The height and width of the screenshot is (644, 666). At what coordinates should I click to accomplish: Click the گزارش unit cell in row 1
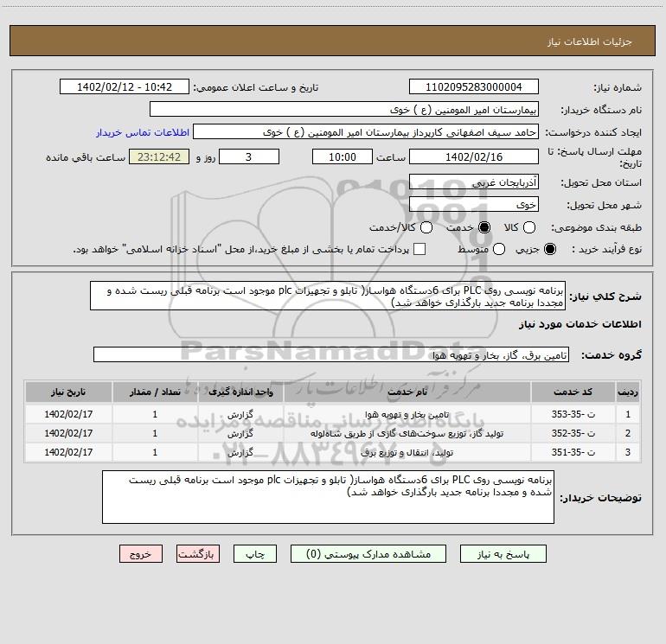[x=240, y=414]
